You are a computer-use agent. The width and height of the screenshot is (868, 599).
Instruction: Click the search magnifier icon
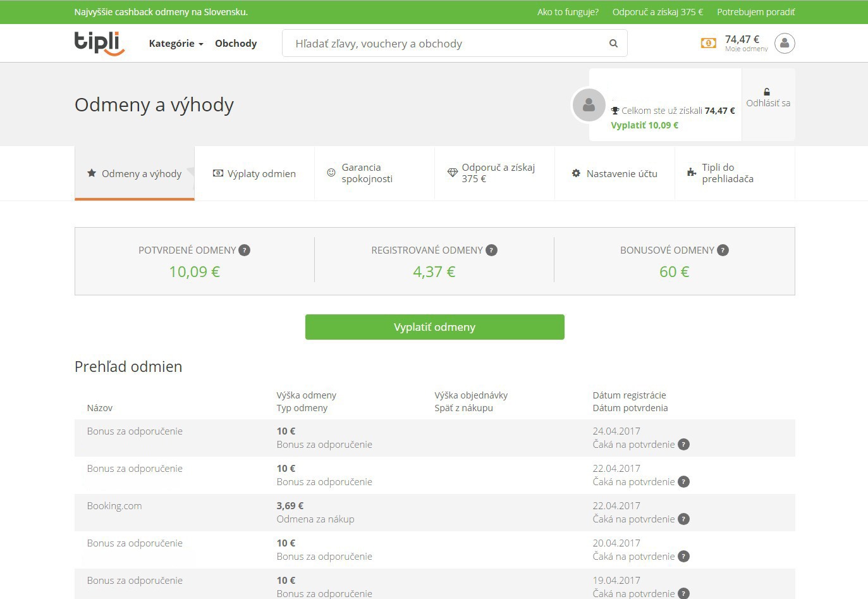click(613, 44)
